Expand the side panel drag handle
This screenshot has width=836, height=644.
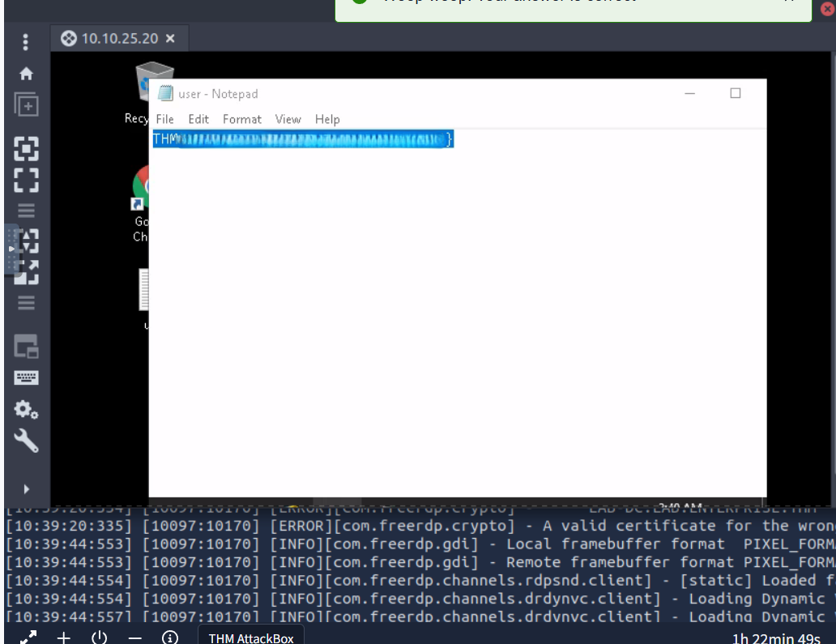coord(11,249)
